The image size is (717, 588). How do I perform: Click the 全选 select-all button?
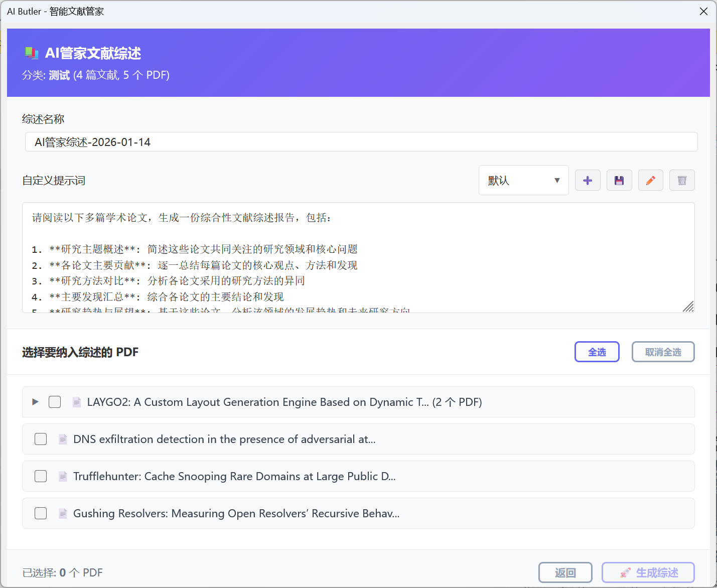[x=597, y=352]
